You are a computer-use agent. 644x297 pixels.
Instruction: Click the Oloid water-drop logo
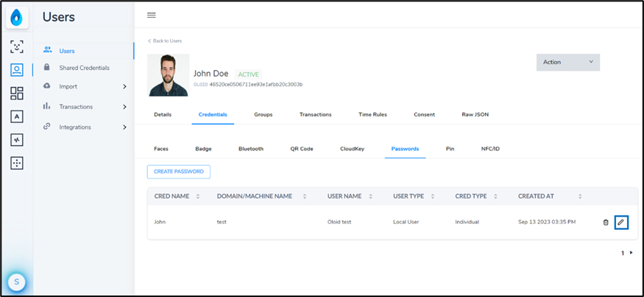point(17,18)
